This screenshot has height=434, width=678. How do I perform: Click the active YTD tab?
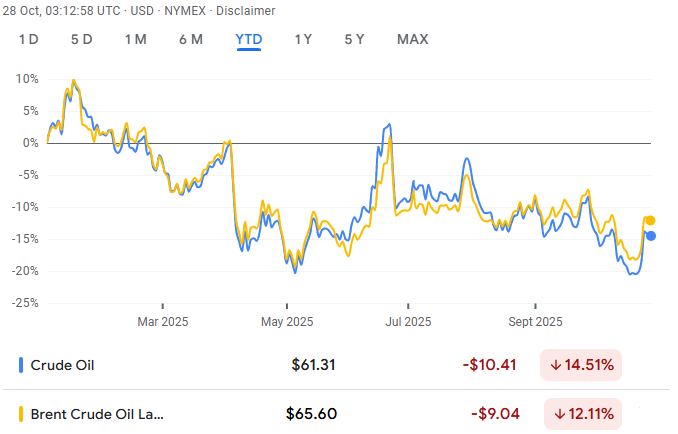point(248,39)
